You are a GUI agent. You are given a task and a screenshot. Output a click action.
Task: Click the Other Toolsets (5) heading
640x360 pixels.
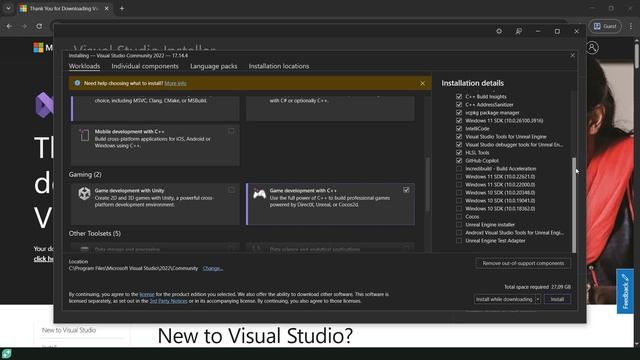[95, 233]
